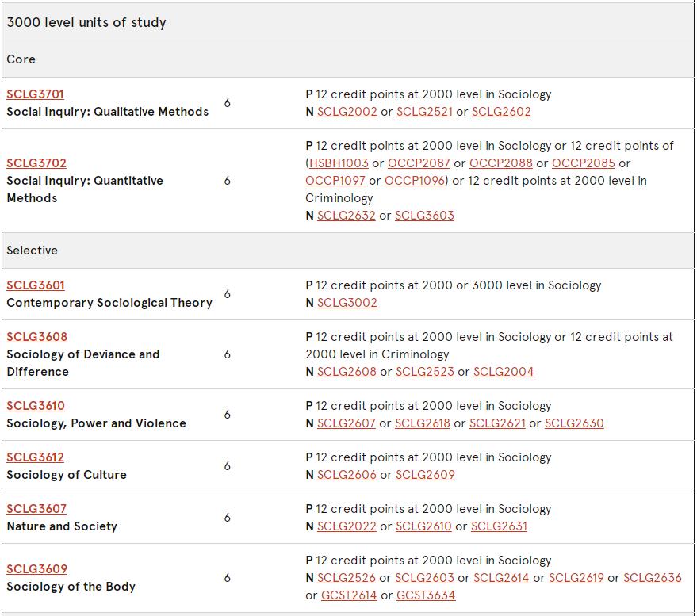Follow the SCLG2631 link
This screenshot has height=616, width=697.
click(x=500, y=526)
